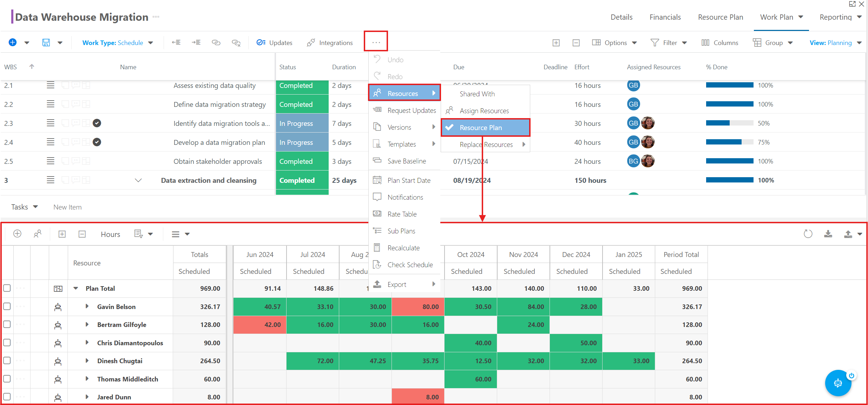Click the Integrations button

329,43
